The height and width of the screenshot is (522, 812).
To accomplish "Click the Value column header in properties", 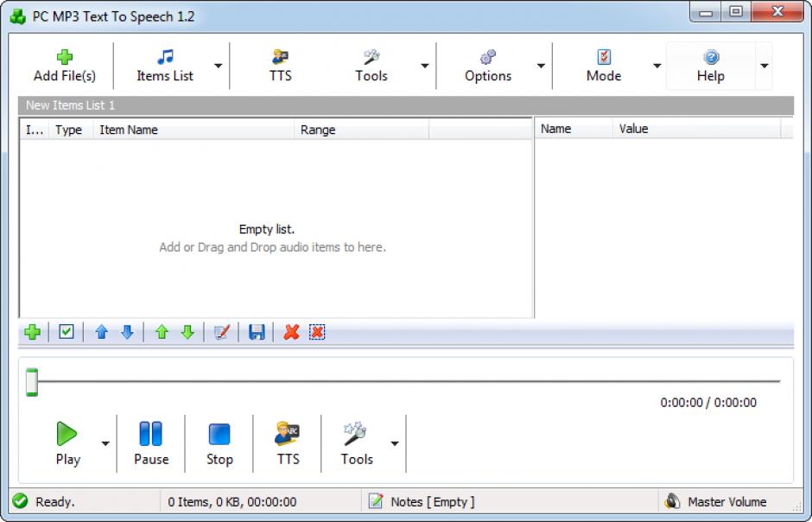I will click(696, 129).
